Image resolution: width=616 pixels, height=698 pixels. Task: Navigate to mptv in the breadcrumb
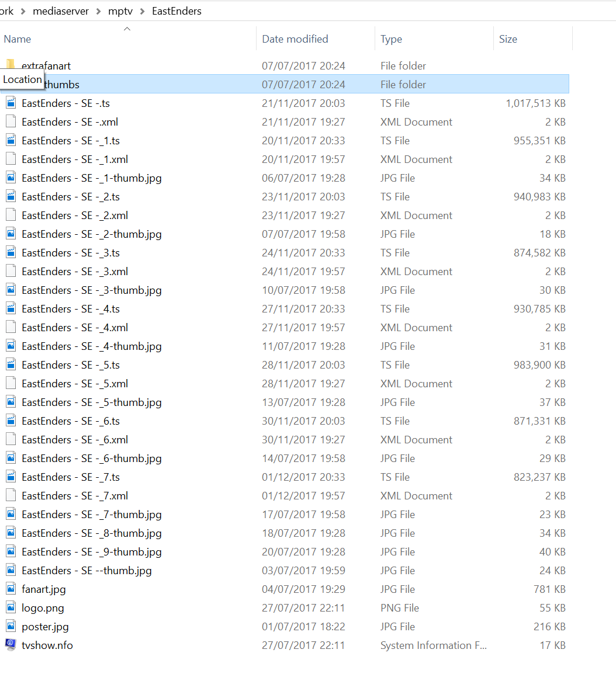pos(120,11)
